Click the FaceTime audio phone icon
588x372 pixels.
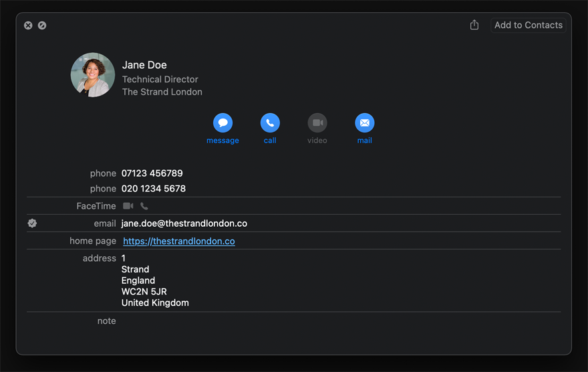(144, 206)
